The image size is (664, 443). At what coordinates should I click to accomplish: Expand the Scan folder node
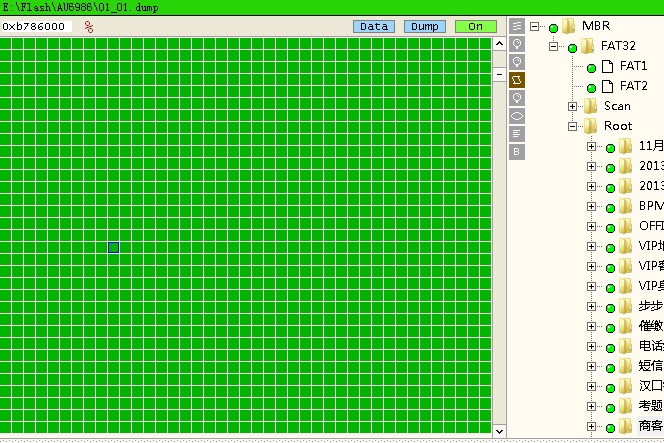pyautogui.click(x=573, y=106)
